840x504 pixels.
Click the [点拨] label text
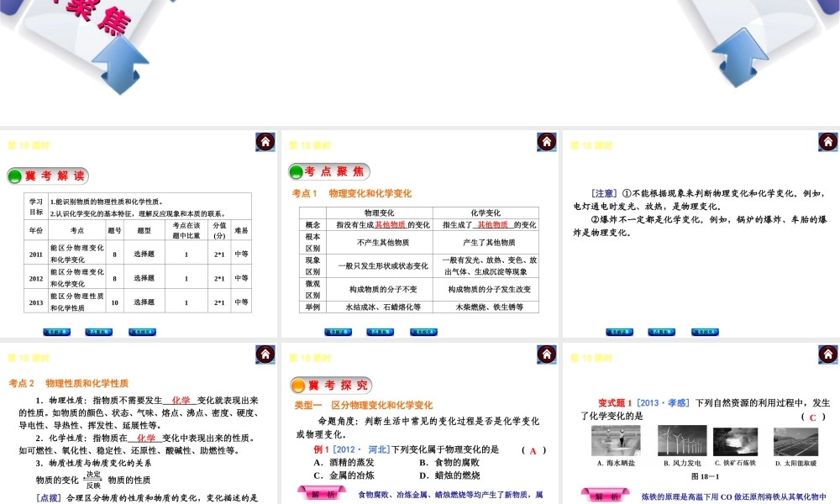pyautogui.click(x=48, y=497)
